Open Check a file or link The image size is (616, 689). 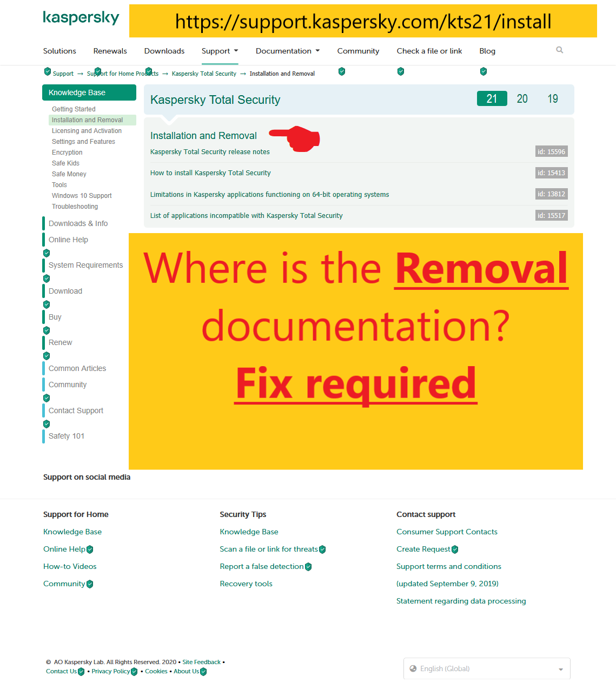point(429,51)
